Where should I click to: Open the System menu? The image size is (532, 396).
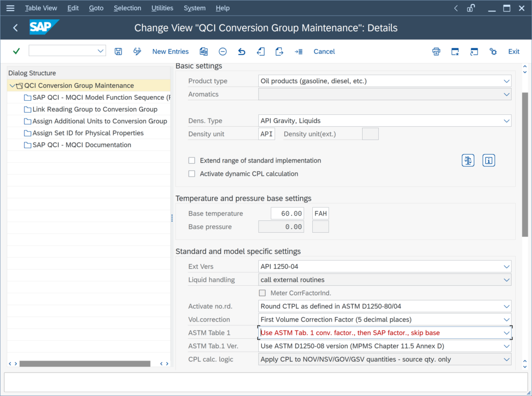(x=194, y=8)
